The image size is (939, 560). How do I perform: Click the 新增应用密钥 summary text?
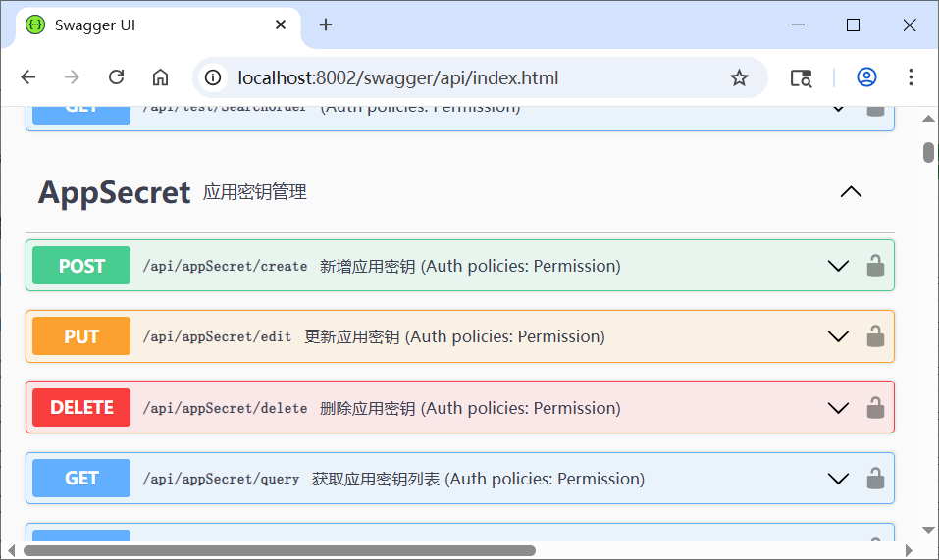coord(368,266)
